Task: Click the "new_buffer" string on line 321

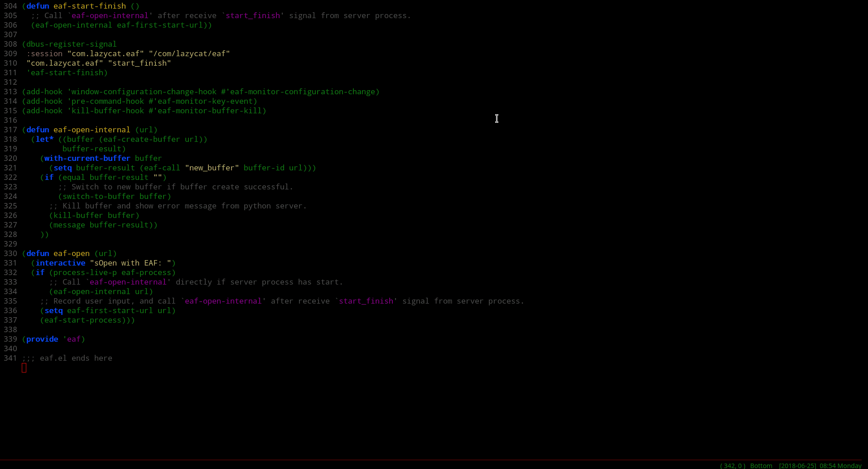Action: tap(212, 168)
